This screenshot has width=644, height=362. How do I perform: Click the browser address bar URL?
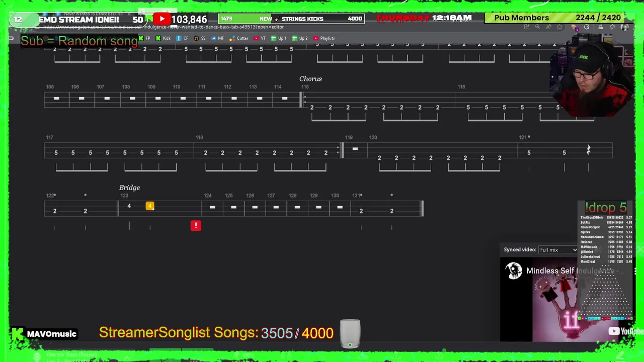point(164,27)
